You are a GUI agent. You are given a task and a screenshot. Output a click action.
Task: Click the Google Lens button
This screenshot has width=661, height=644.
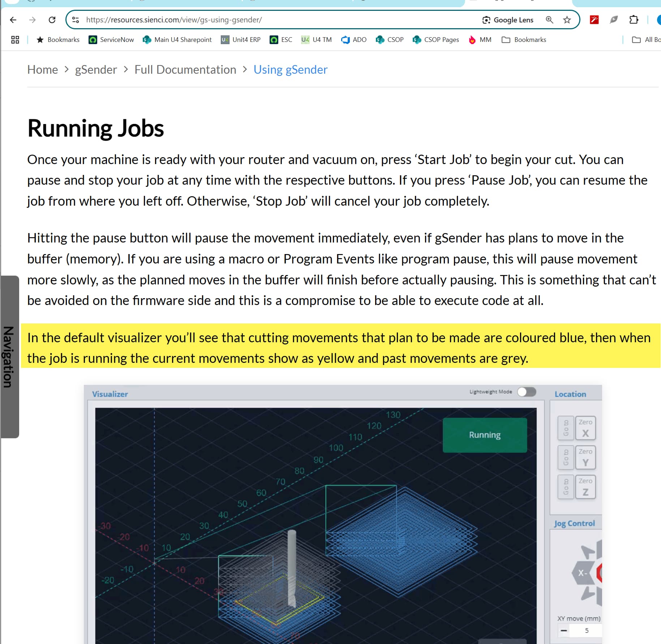pyautogui.click(x=508, y=20)
